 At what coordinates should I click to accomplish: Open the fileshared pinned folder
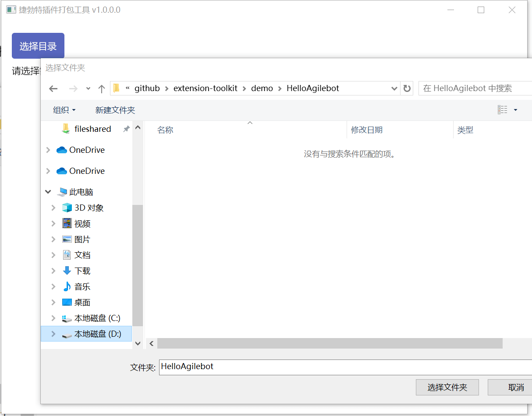pos(92,129)
